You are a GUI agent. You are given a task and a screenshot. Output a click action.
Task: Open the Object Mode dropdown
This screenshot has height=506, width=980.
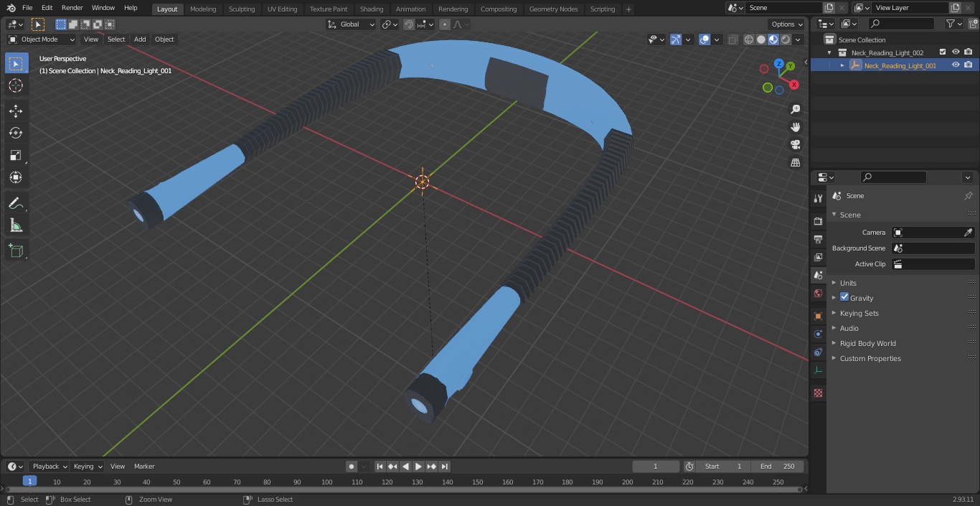pyautogui.click(x=42, y=39)
